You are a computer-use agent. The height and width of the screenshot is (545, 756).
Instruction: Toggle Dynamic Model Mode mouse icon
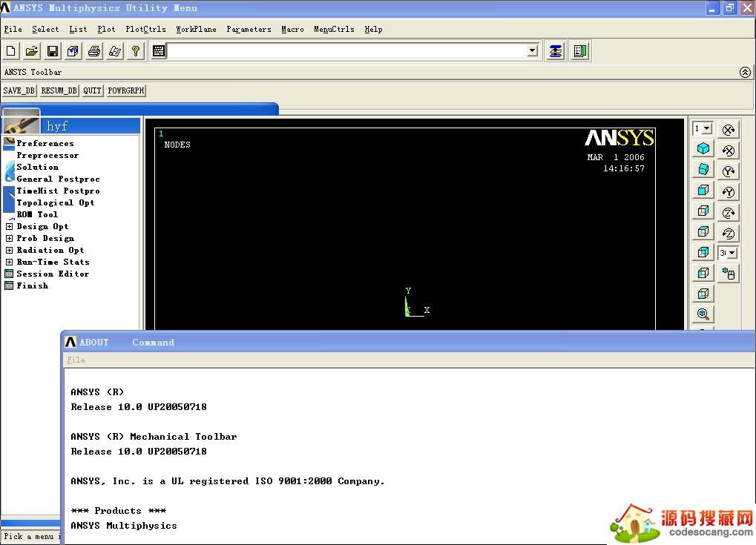click(728, 274)
